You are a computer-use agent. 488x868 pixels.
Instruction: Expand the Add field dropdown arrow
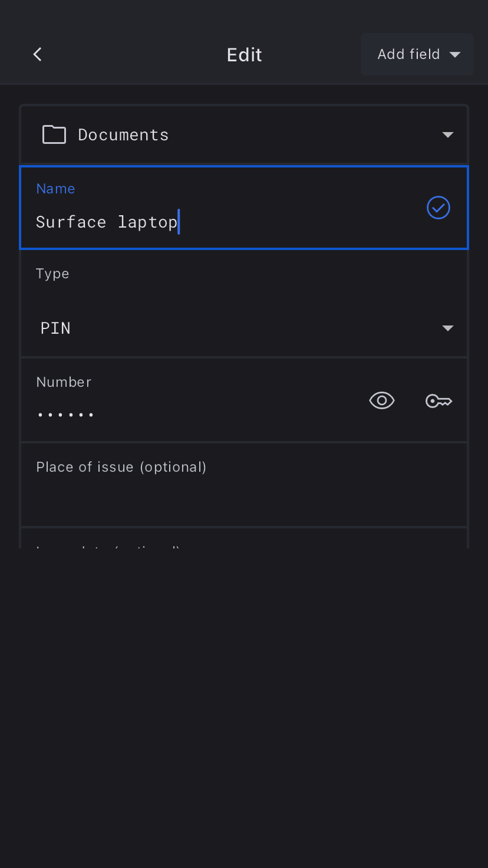click(x=455, y=55)
